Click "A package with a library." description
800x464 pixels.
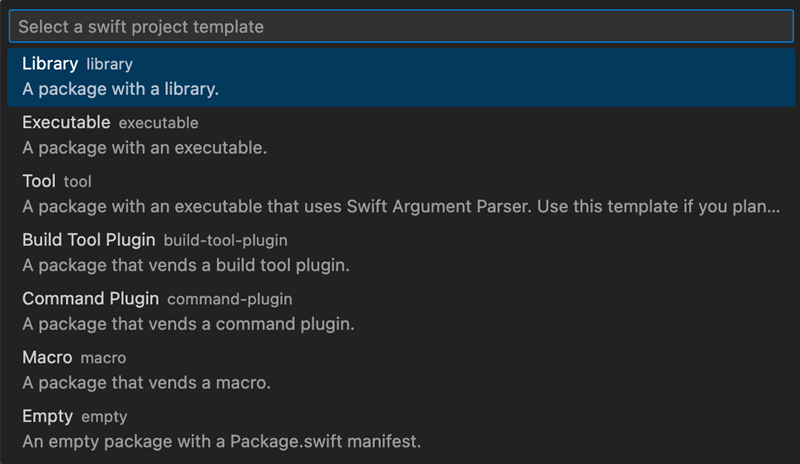(120, 89)
